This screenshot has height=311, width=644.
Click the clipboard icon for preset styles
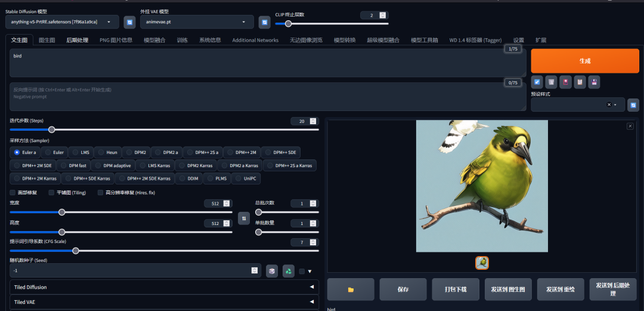pos(580,82)
